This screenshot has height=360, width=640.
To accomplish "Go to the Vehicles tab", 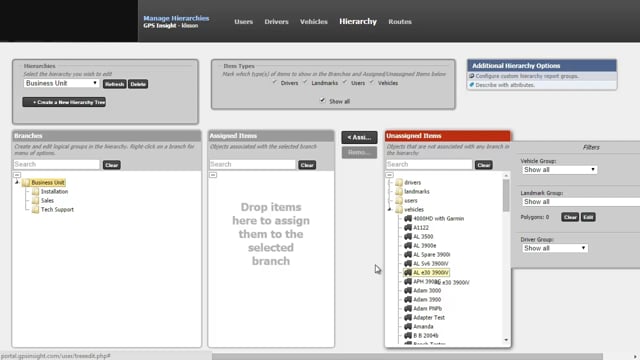I will click(x=313, y=22).
